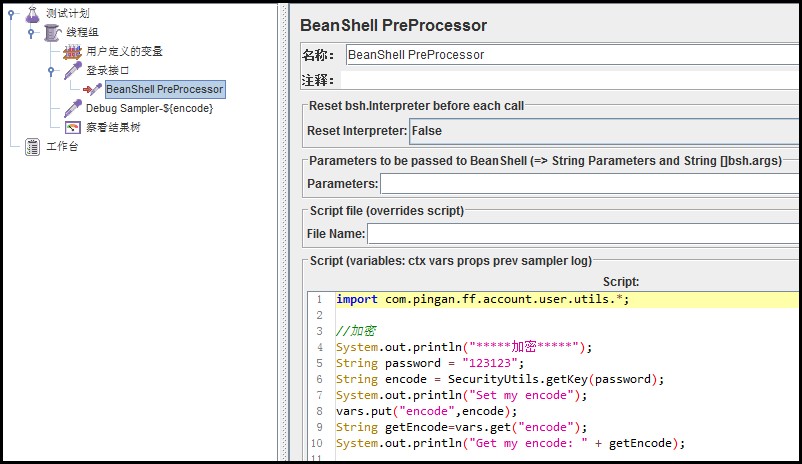Focus the Parameters text field

point(590,184)
